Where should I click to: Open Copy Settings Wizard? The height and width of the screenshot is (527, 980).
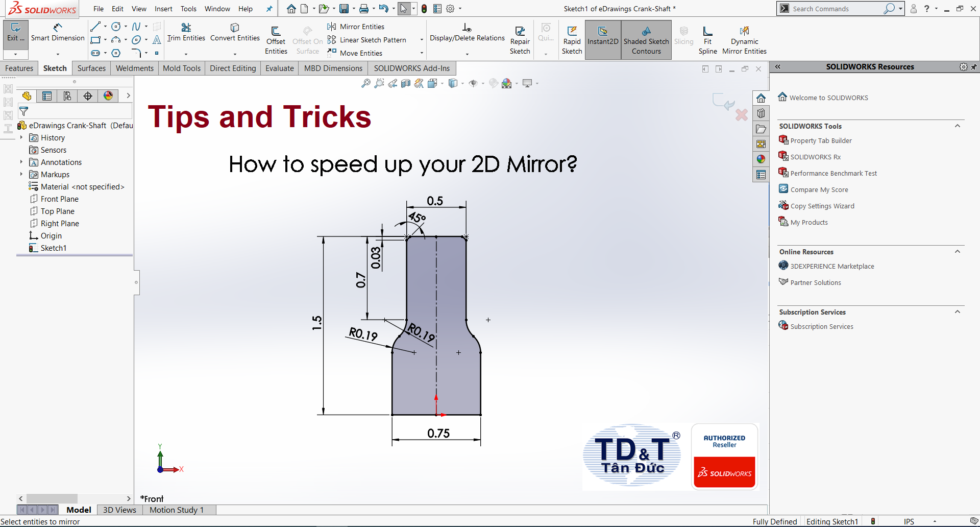pyautogui.click(x=822, y=206)
